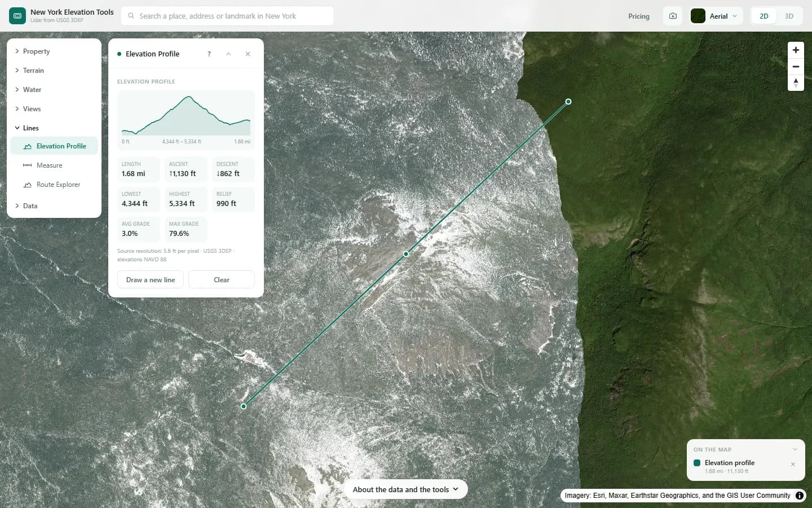Click the "79.6%" max grade value
This screenshot has width=812, height=508.
(179, 234)
